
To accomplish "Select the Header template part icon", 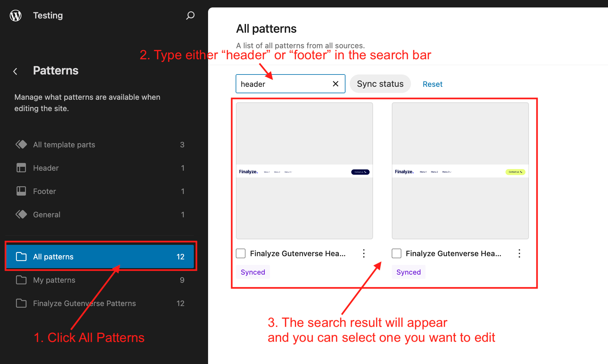I will pos(21,168).
